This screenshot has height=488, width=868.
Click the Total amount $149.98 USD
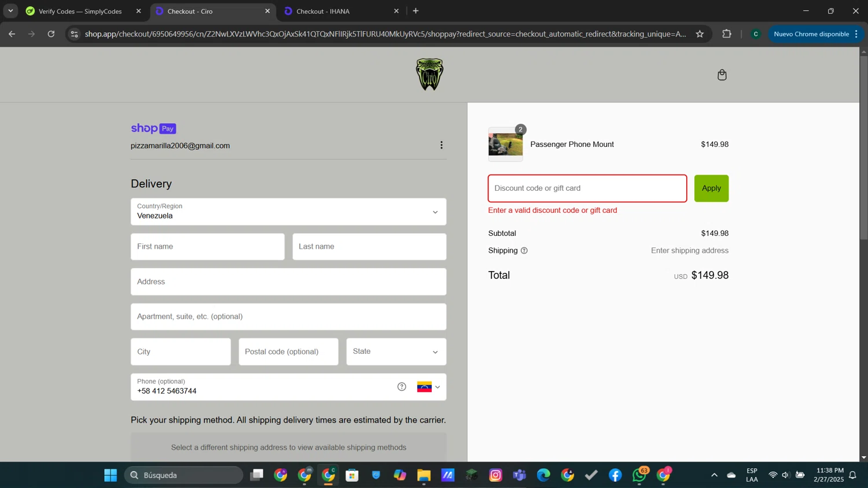701,275
